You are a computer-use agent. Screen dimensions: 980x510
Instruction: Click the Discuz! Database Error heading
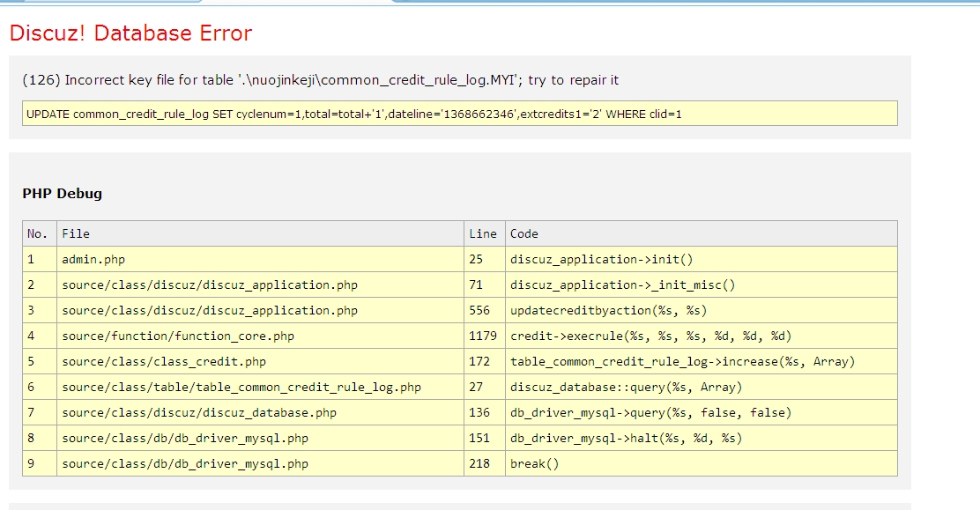pyautogui.click(x=130, y=33)
